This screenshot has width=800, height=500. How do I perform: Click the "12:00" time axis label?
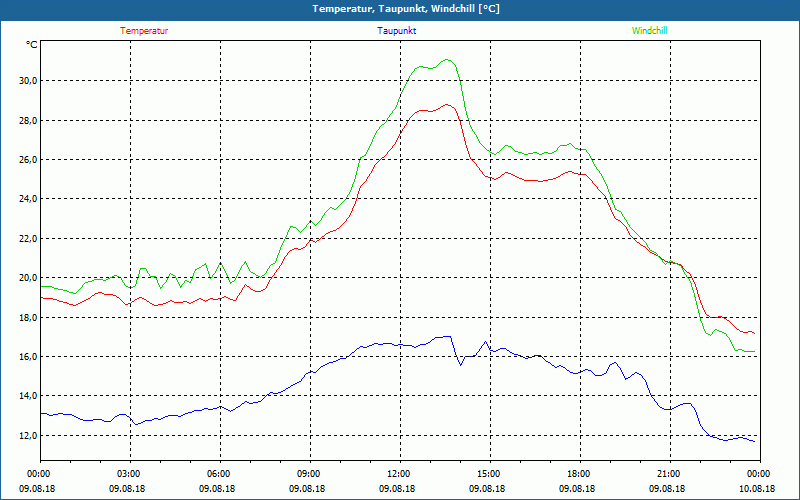pos(398,474)
